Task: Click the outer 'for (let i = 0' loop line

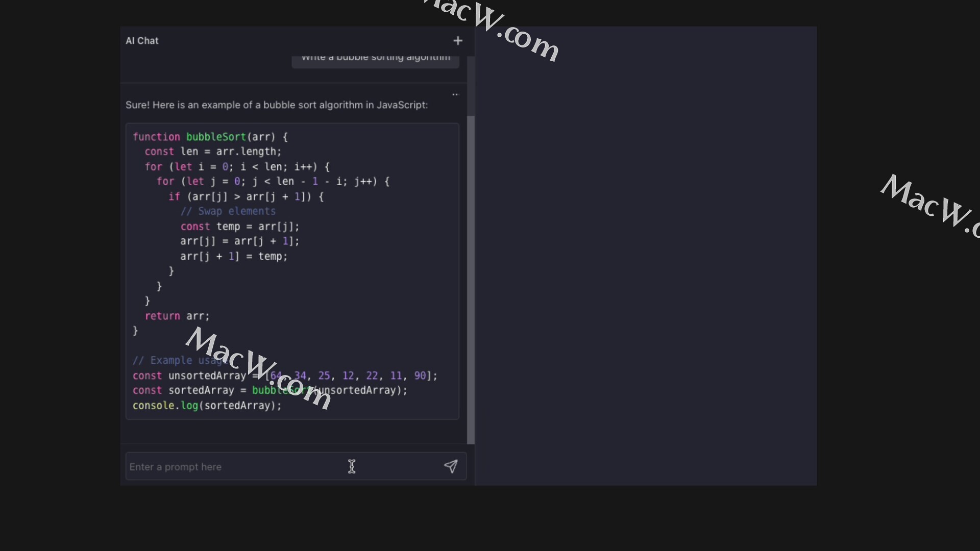Action: 237,167
